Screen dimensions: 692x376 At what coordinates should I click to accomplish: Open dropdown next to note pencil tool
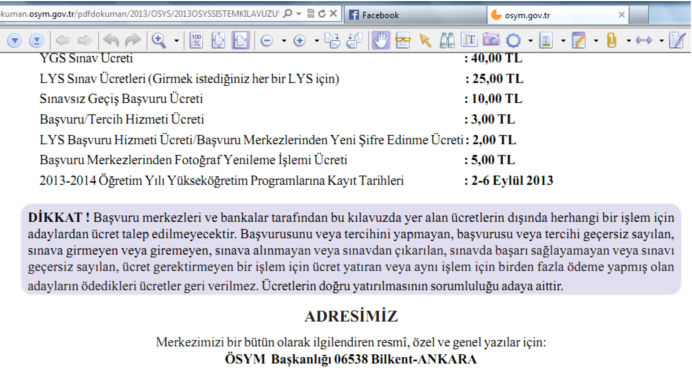596,41
